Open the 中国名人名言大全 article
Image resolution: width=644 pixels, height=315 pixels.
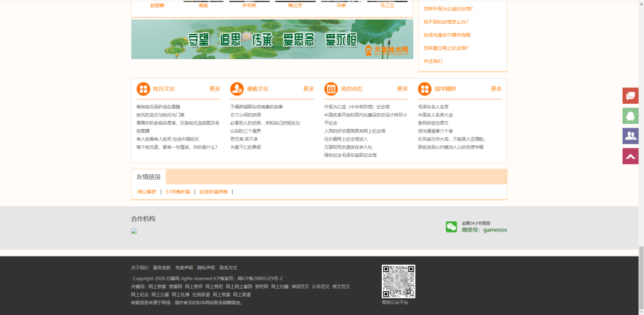pos(435,115)
